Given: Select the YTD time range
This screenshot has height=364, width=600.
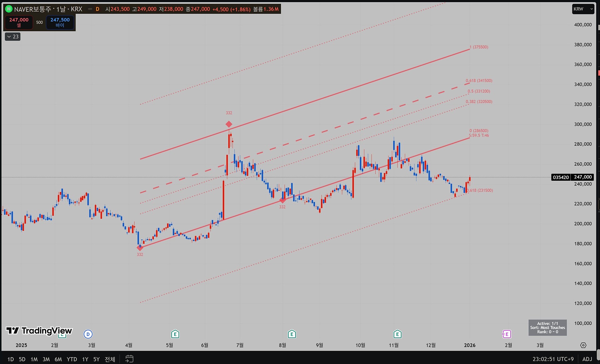Looking at the screenshot, I should point(72,359).
